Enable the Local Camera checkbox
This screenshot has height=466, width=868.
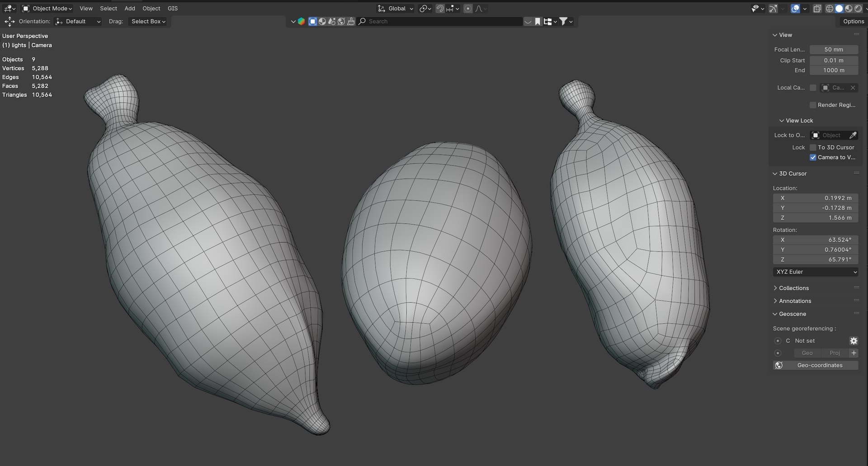(813, 88)
